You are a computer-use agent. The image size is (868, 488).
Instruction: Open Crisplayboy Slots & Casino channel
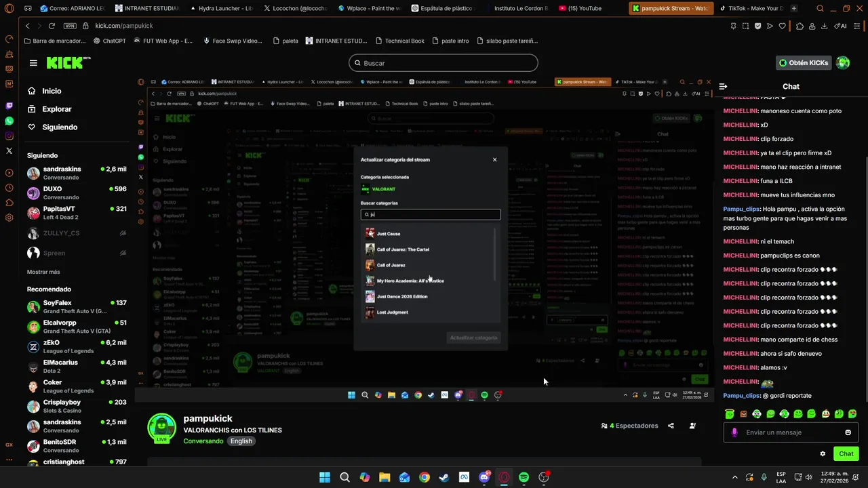(77, 406)
